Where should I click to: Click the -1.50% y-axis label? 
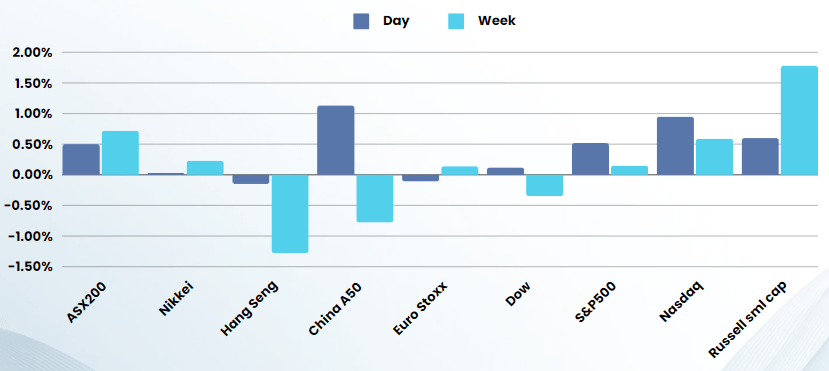point(30,267)
